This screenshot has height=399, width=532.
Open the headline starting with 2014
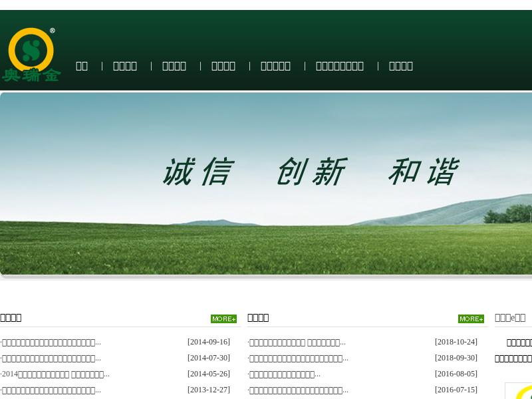pos(55,374)
